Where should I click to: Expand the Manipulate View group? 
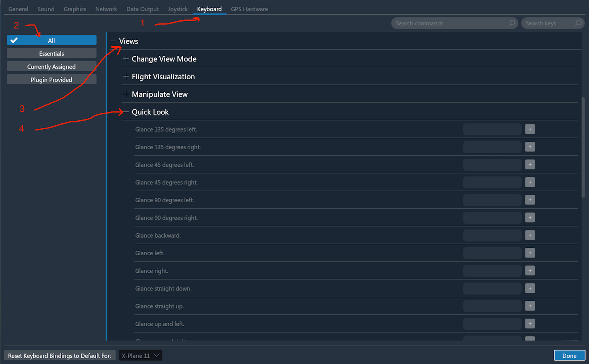[126, 94]
